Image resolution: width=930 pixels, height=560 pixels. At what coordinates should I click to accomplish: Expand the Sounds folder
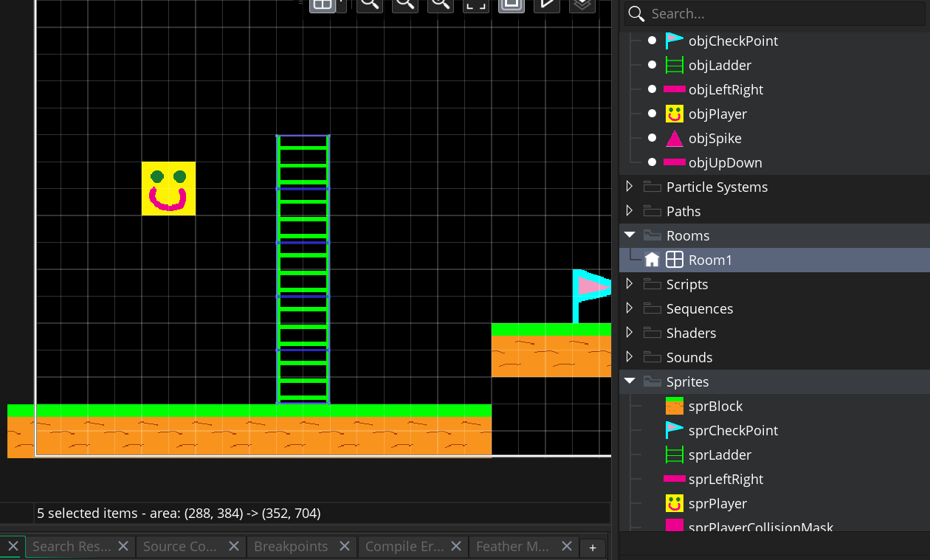point(630,358)
